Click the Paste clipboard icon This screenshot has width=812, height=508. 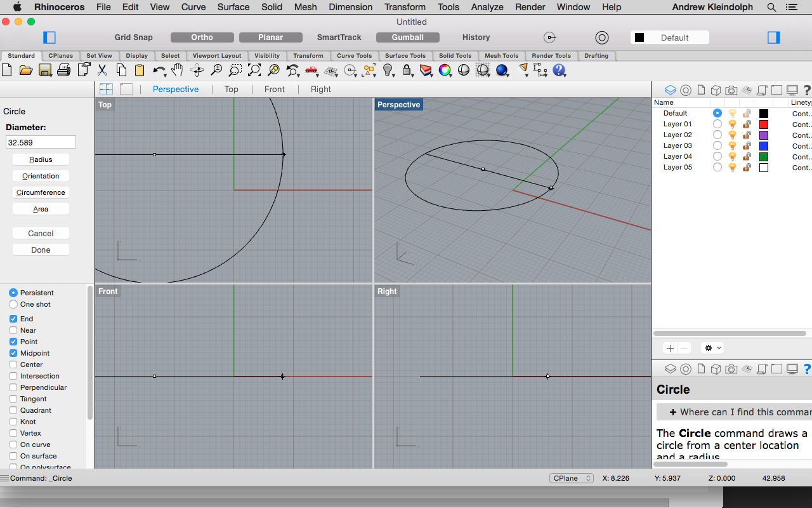click(x=140, y=70)
